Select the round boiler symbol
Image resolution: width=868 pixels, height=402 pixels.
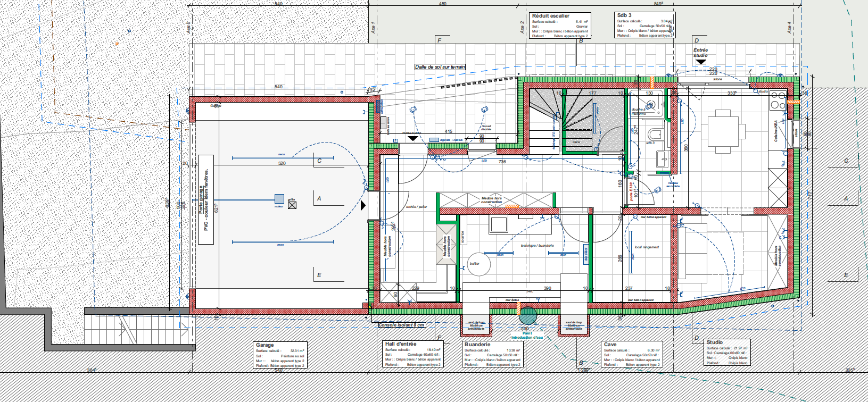click(479, 264)
